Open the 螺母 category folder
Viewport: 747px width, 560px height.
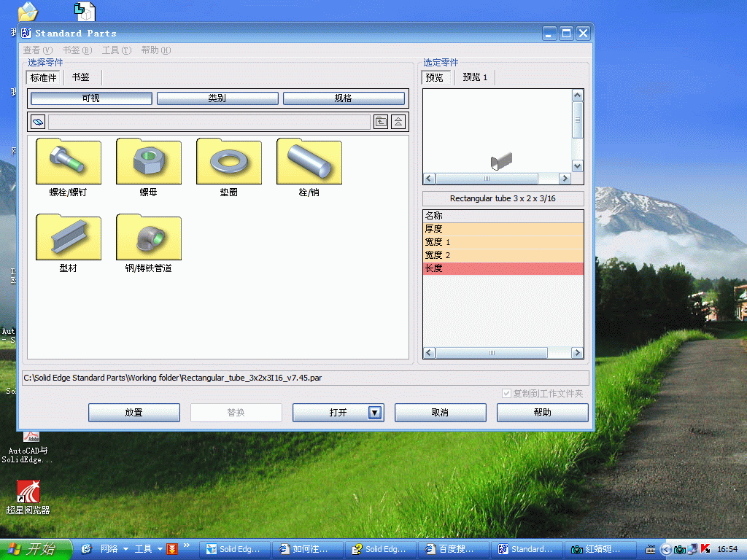pyautogui.click(x=148, y=162)
